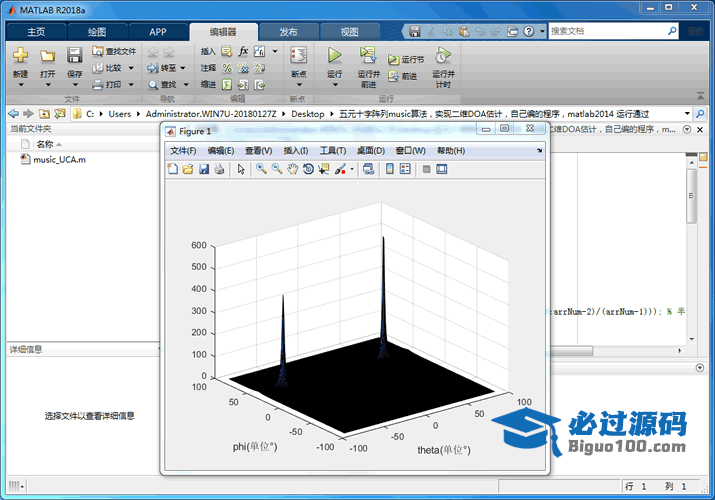Click Run Section (运行节) button
This screenshot has height=500, width=715.
406,59
